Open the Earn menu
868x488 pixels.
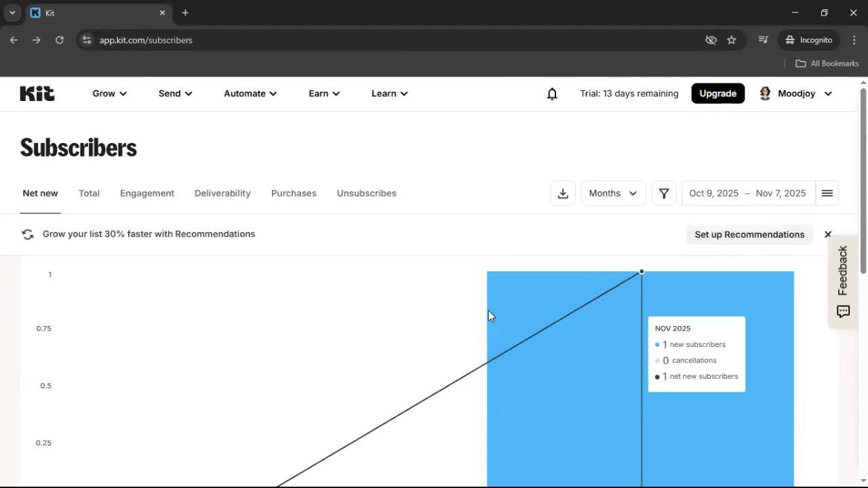(x=323, y=94)
